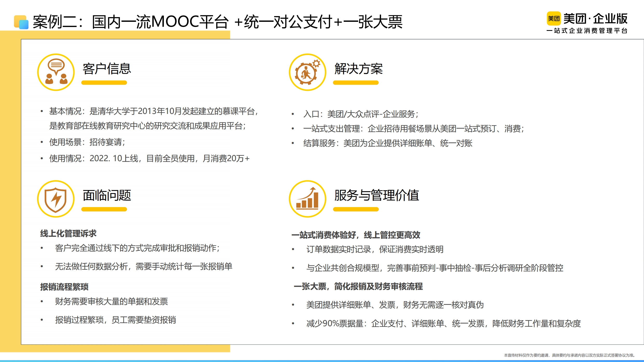644x362 pixels.
Task: Click the '服务与管理价值' section heading
Action: coord(376,195)
